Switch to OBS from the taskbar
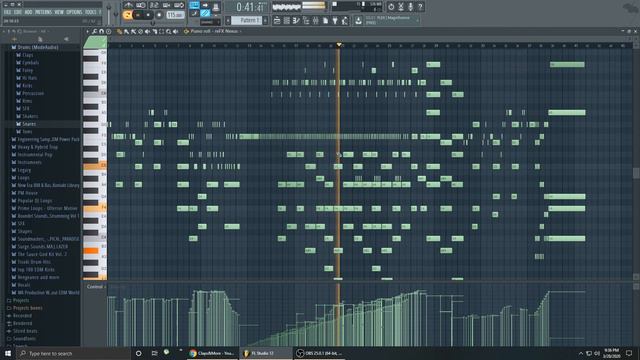This screenshot has width=640, height=360. tap(319, 353)
